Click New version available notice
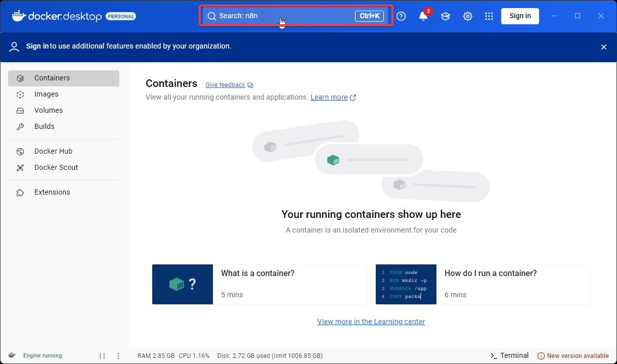Image resolution: width=617 pixels, height=364 pixels. coord(573,356)
